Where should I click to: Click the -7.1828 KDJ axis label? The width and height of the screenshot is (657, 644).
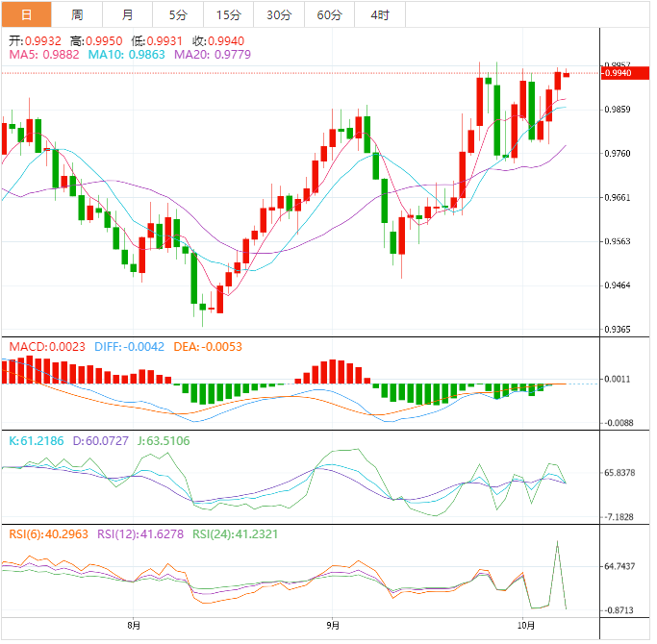(x=619, y=517)
